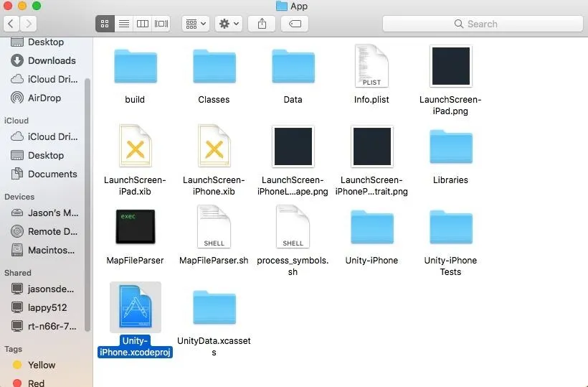Select the MapFileParser exec icon

coord(136,227)
